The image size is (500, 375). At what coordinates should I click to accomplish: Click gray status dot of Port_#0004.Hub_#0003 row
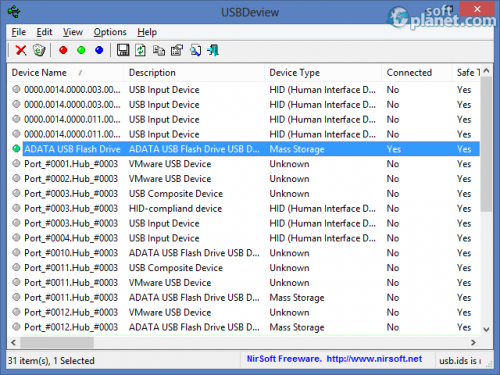(16, 238)
